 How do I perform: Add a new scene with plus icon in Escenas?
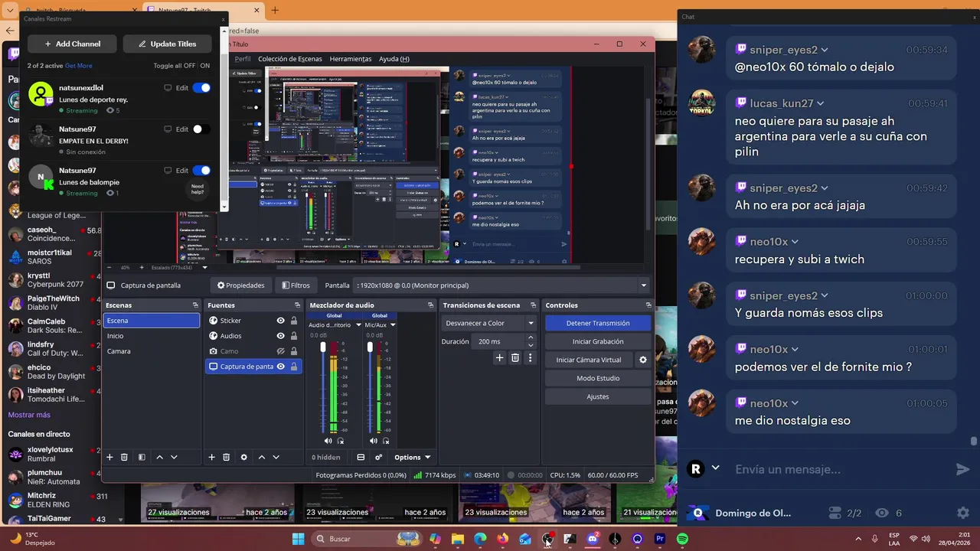click(x=109, y=457)
